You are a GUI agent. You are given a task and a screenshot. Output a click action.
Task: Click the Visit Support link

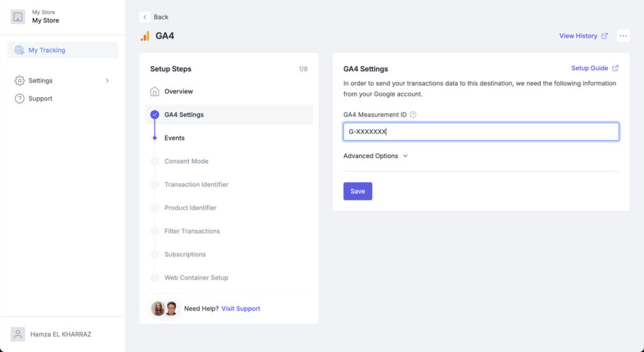pos(240,309)
